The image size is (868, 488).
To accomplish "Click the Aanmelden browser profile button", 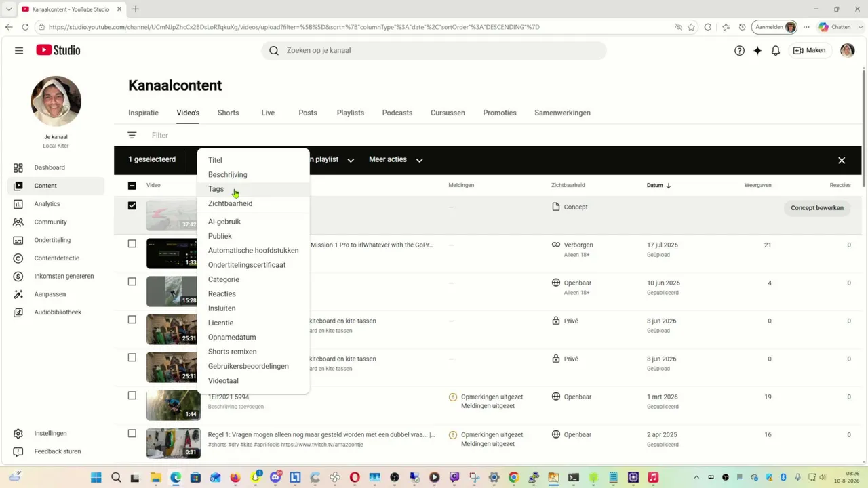I will click(x=774, y=27).
